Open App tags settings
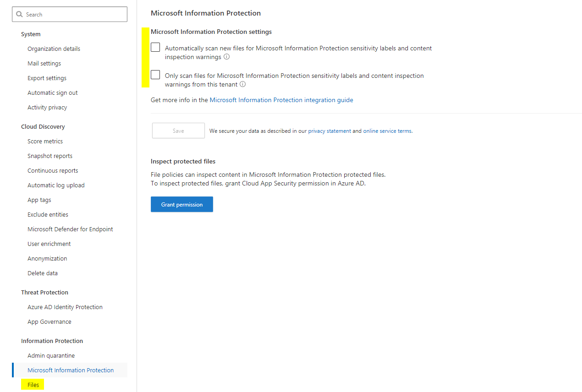Viewport: 582px width, 392px height. click(39, 200)
